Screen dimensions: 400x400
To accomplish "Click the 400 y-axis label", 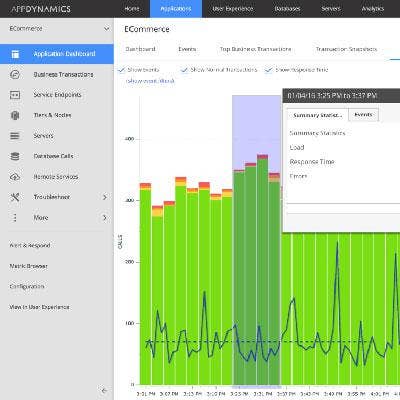I will pos(129,139).
